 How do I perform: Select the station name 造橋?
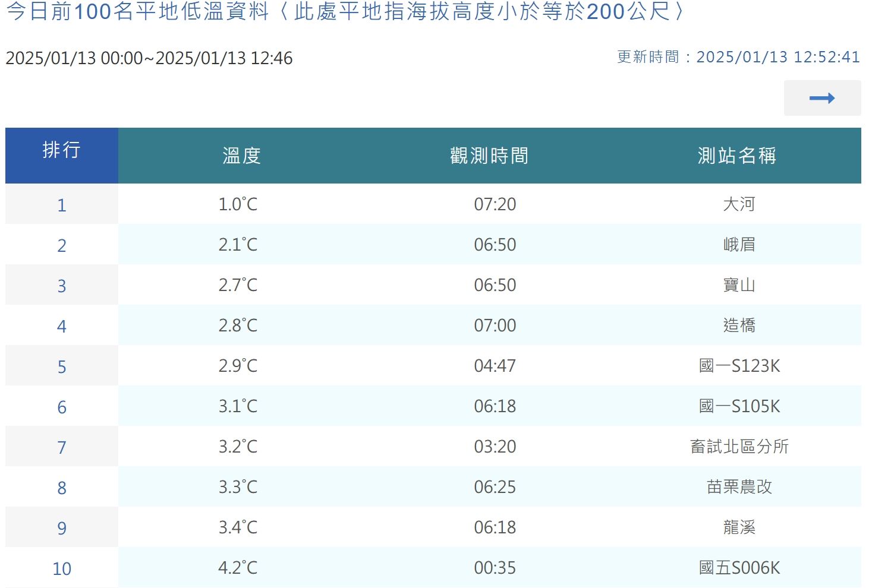pos(739,325)
